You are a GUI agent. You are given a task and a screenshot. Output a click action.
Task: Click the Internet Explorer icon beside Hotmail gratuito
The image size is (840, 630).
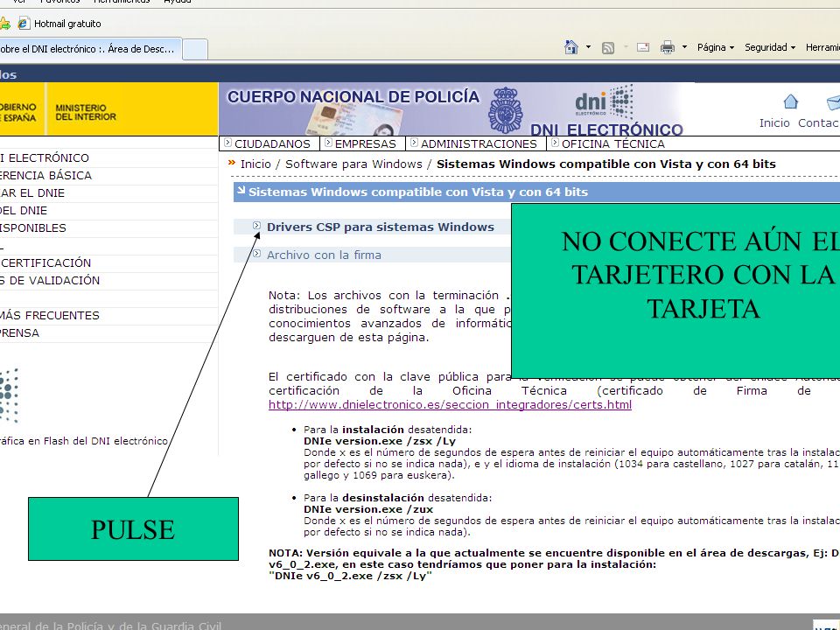[24, 23]
